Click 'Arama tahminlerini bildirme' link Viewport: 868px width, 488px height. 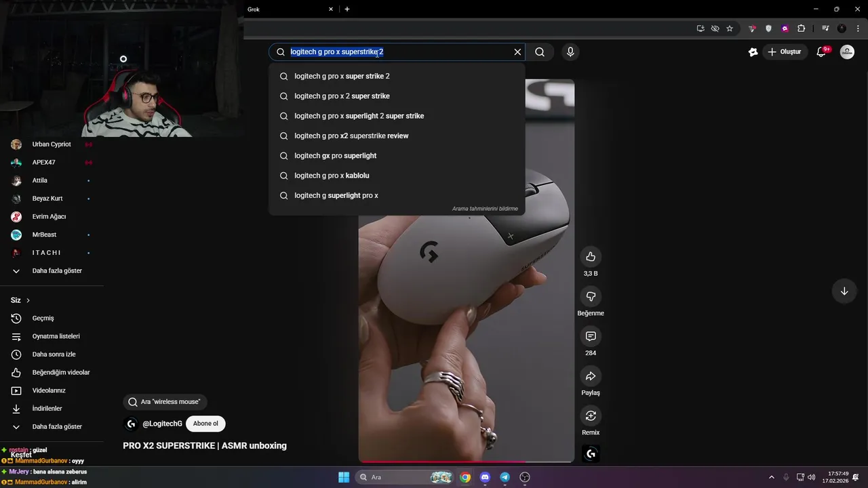(485, 209)
